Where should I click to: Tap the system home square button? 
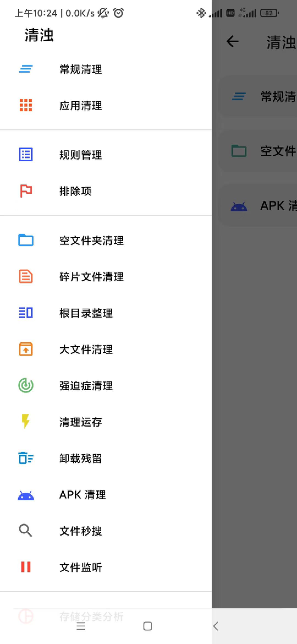(x=148, y=626)
